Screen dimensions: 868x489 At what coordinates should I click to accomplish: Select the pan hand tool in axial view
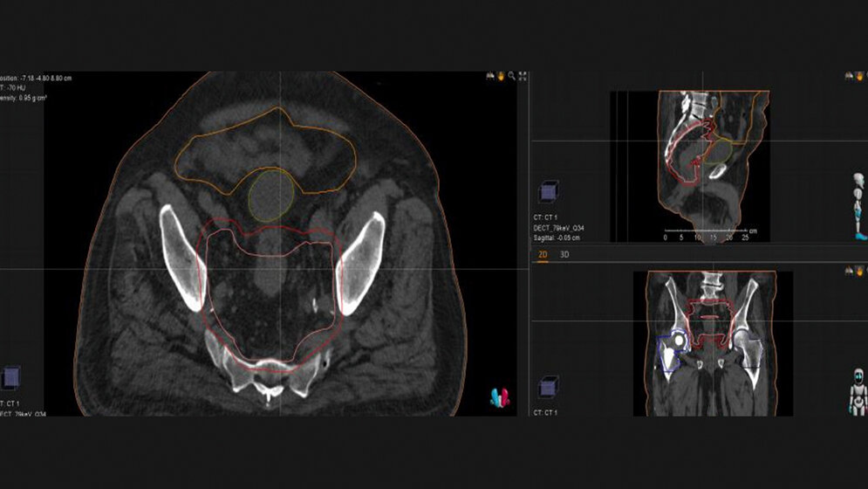click(x=502, y=77)
